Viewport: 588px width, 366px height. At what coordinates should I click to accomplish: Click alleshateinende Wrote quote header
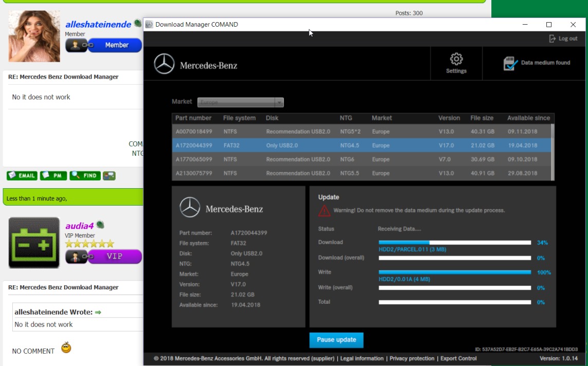pyautogui.click(x=53, y=312)
